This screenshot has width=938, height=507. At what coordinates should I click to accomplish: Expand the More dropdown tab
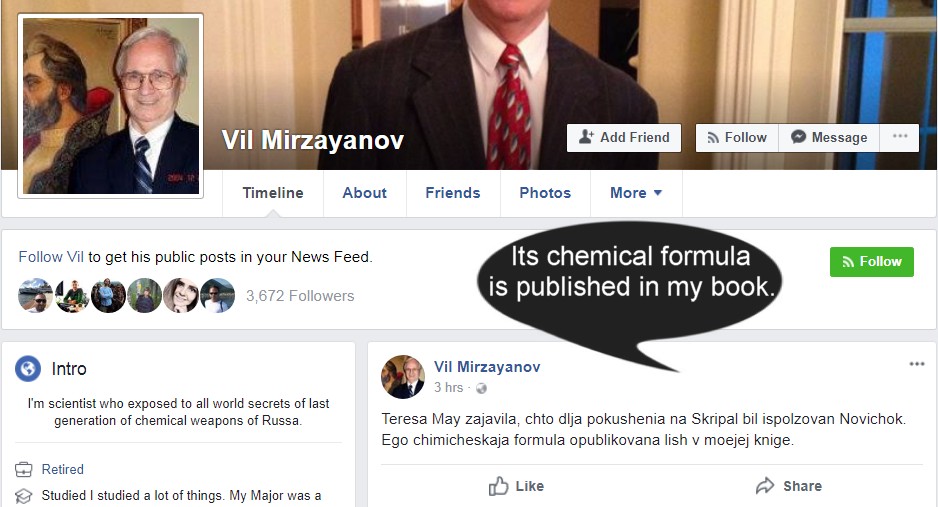coord(636,193)
